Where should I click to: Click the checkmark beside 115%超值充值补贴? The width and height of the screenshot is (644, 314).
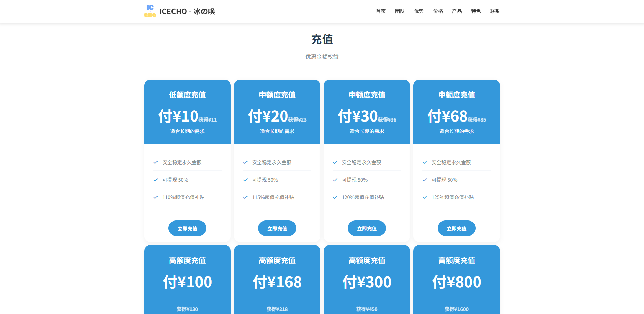click(245, 197)
